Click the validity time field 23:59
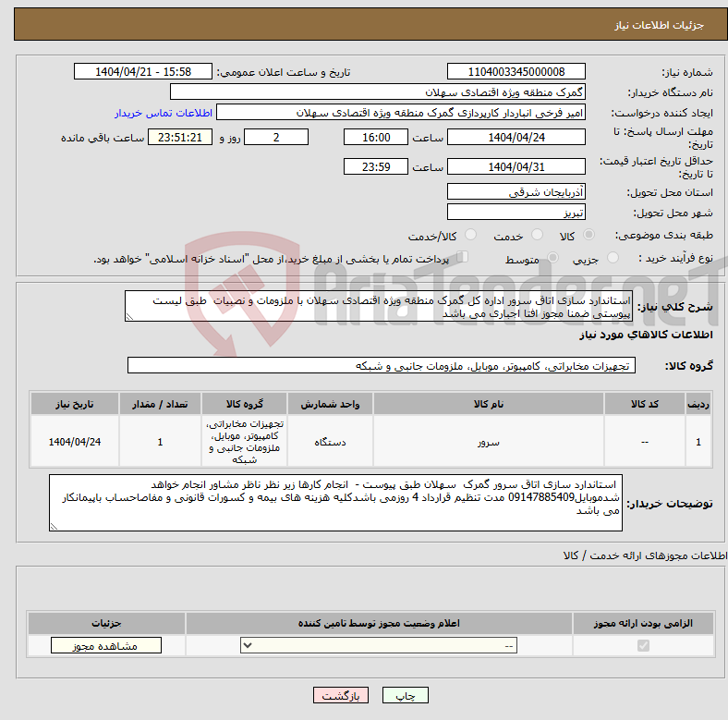The width and height of the screenshot is (728, 720). (376, 166)
